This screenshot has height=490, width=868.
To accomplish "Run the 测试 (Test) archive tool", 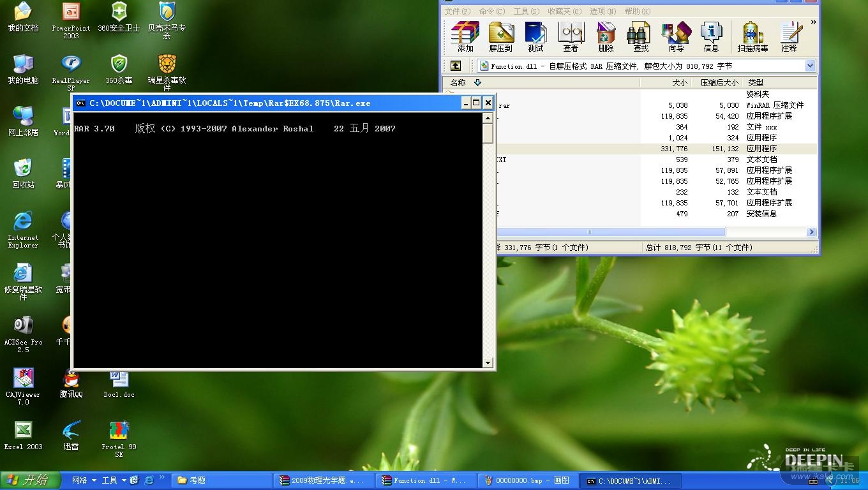I will pos(535,36).
